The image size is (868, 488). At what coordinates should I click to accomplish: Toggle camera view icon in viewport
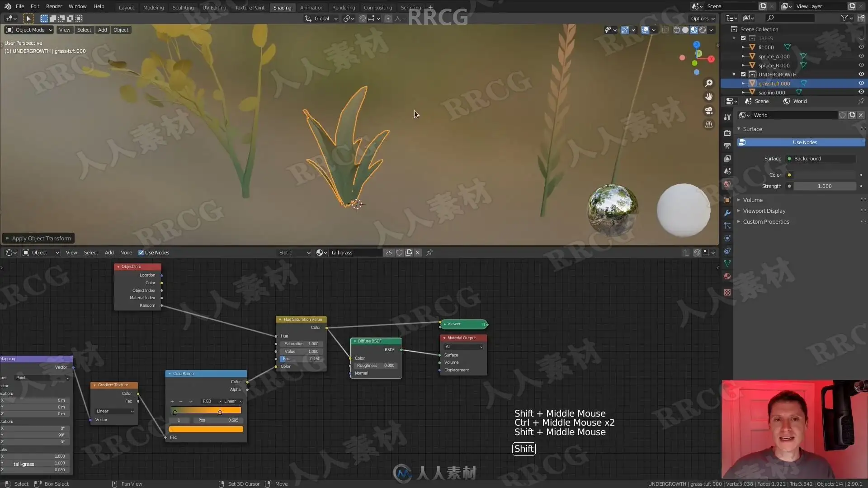[709, 111]
